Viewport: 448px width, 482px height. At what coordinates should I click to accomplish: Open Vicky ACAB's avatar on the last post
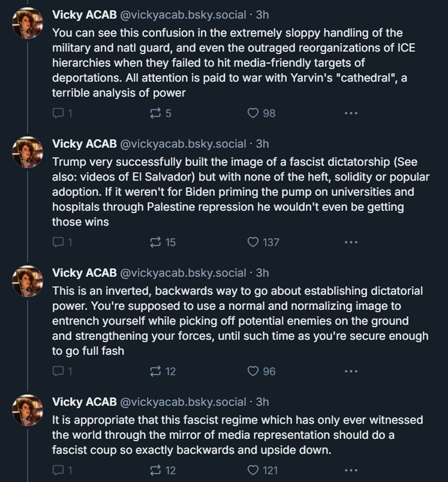pos(28,410)
